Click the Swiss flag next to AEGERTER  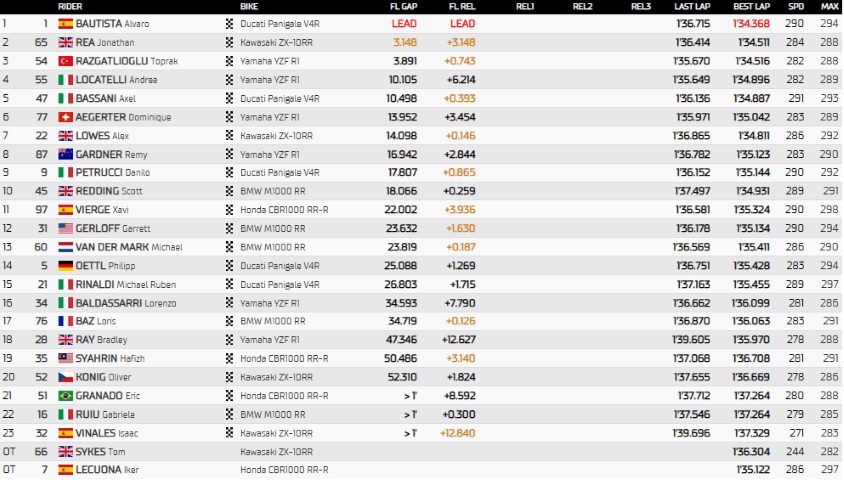point(66,117)
